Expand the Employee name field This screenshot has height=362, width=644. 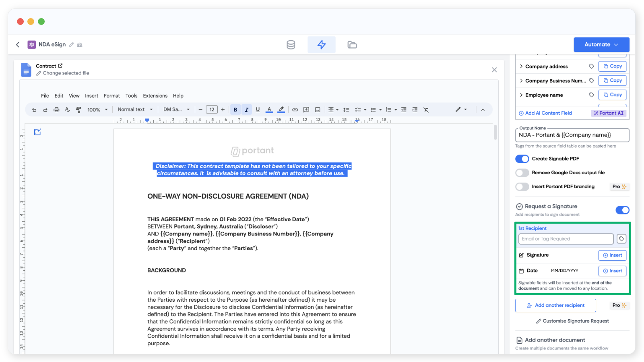click(521, 95)
